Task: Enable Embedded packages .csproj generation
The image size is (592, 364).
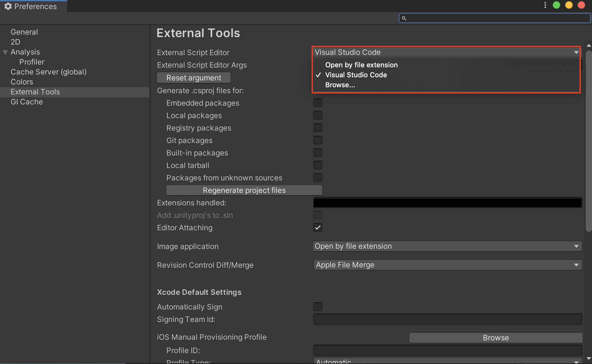Action: 317,103
